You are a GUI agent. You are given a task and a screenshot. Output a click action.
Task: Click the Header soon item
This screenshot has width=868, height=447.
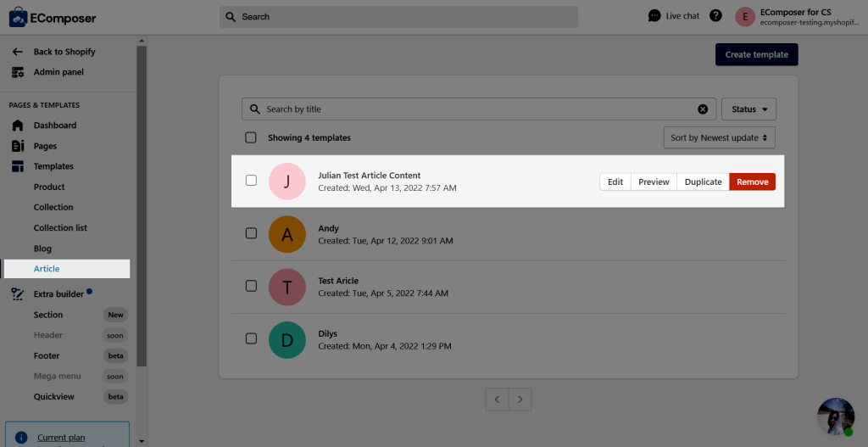[x=48, y=335]
